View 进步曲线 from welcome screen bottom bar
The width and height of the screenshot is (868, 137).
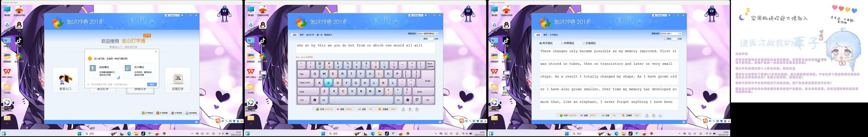point(191,113)
